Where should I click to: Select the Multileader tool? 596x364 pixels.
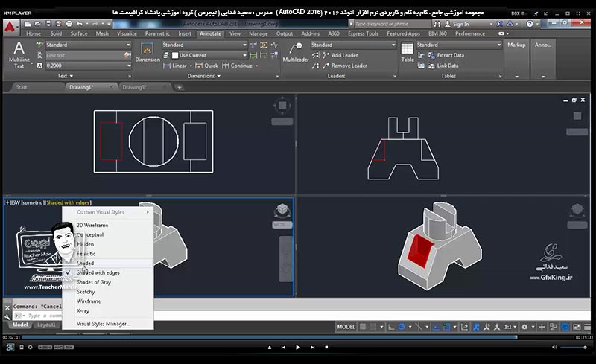[296, 52]
